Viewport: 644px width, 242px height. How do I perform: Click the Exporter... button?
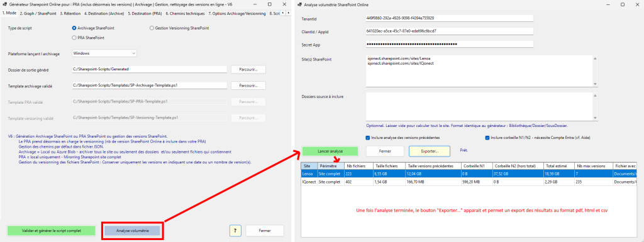[430, 151]
